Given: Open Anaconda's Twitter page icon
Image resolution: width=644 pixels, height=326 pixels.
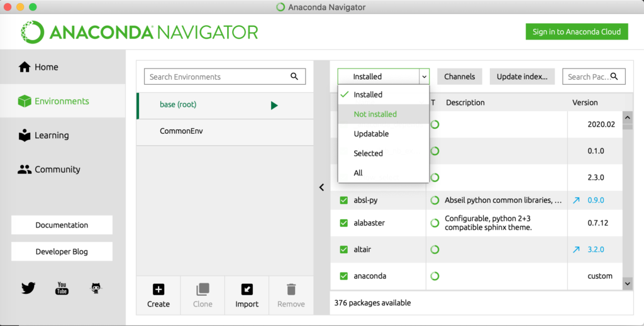Looking at the screenshot, I should point(28,288).
